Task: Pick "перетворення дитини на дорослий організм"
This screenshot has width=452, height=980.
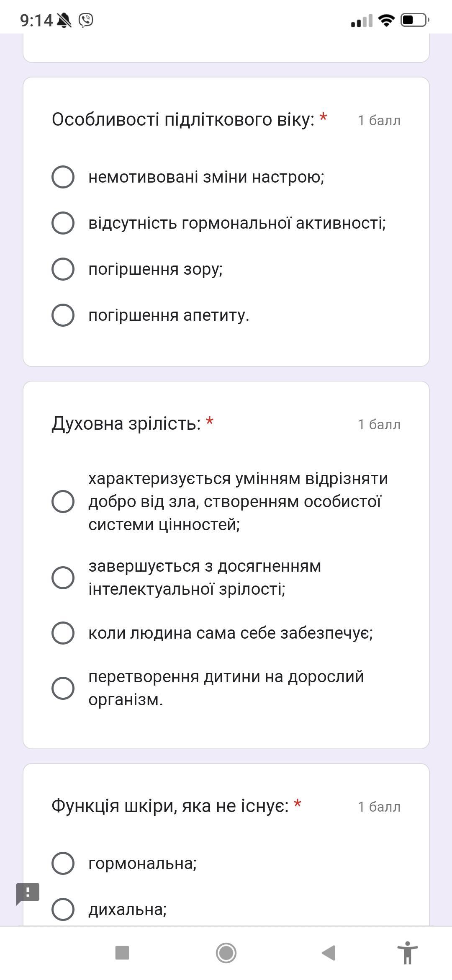Action: [x=63, y=688]
